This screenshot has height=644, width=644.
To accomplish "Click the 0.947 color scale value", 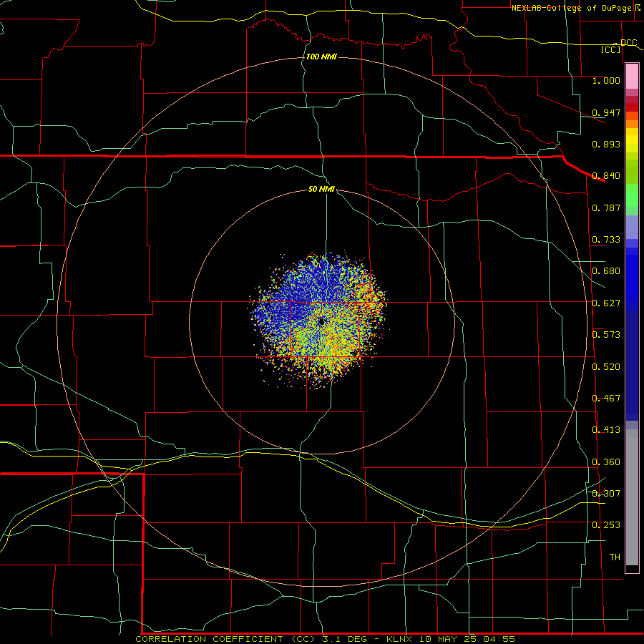I will click(606, 112).
